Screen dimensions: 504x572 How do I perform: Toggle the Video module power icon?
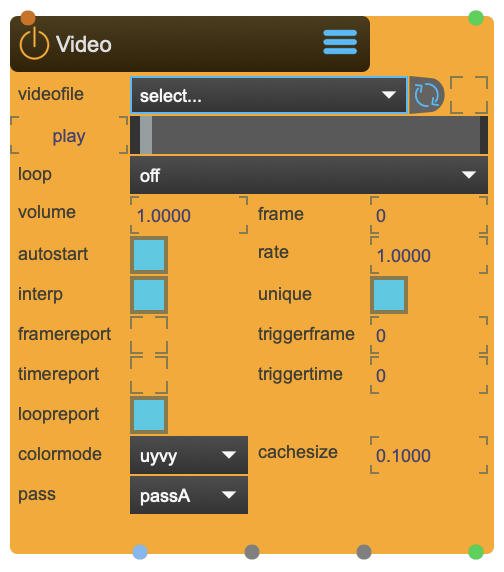tap(34, 44)
